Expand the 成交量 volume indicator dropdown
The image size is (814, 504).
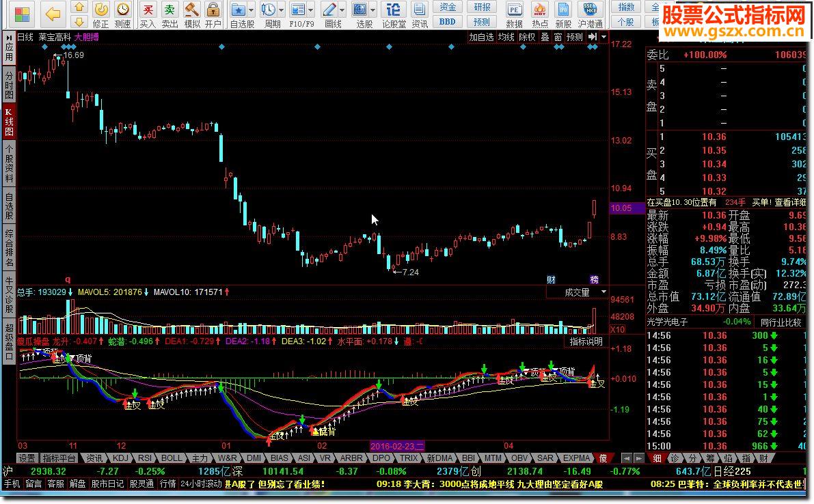603,292
